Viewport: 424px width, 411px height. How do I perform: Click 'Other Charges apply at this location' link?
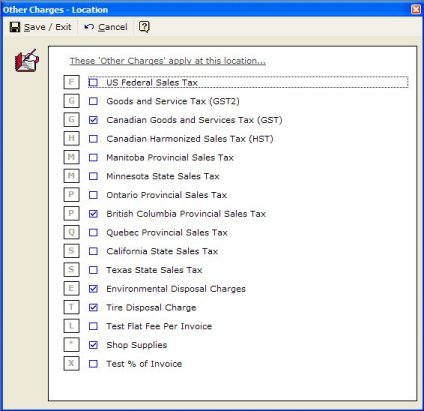click(x=168, y=61)
